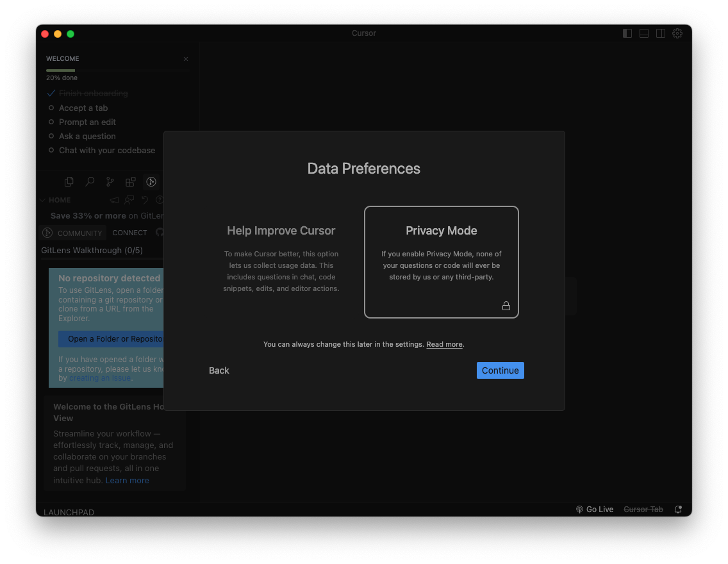Image resolution: width=728 pixels, height=564 pixels.
Task: Click the No repository detected heading
Action: click(x=109, y=278)
